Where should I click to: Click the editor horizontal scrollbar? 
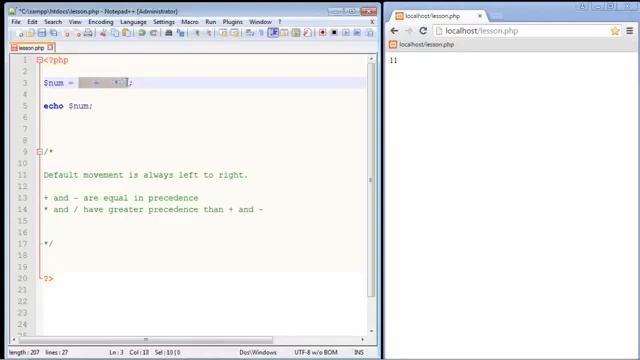pos(146,340)
